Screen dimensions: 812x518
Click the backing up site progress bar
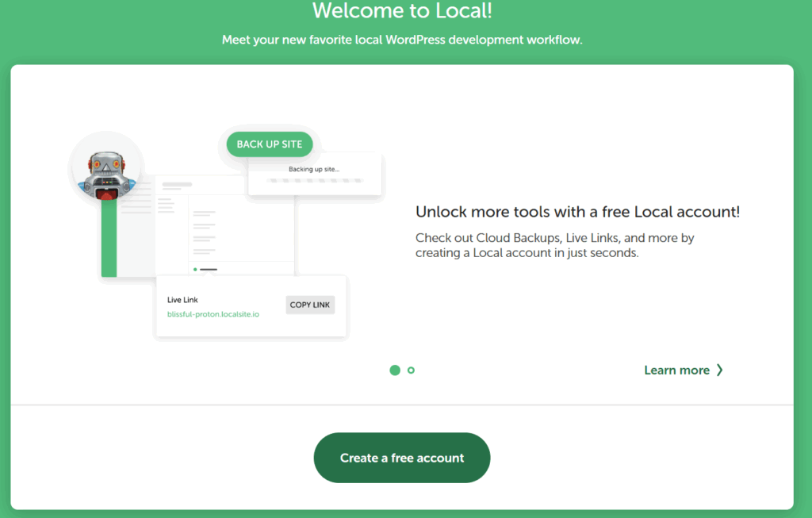(315, 181)
